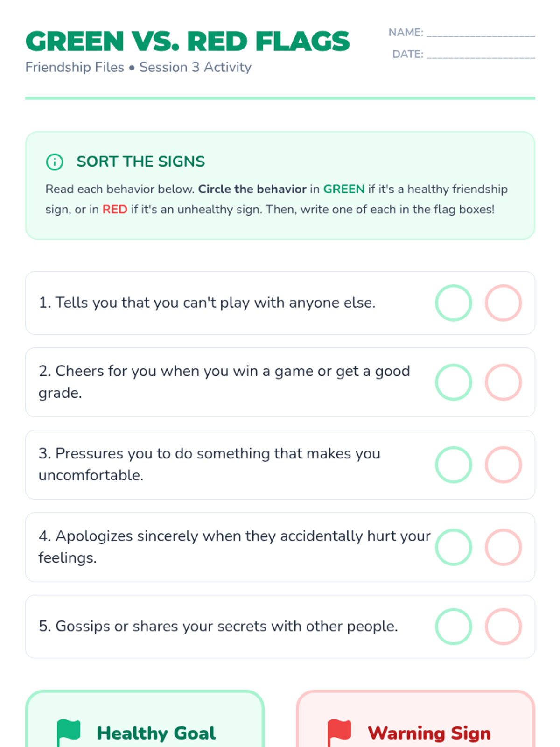Select the green circle for behavior 1

[x=453, y=303]
